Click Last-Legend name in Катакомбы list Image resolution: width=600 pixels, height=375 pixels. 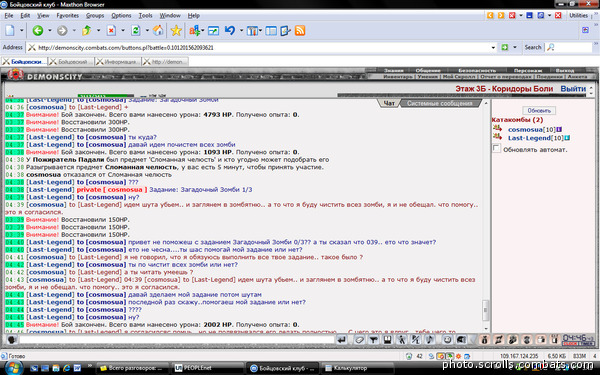pos(529,138)
